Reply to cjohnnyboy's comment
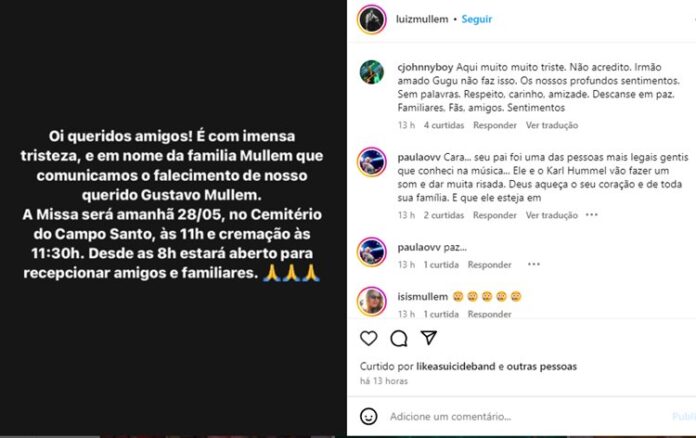 (x=494, y=125)
